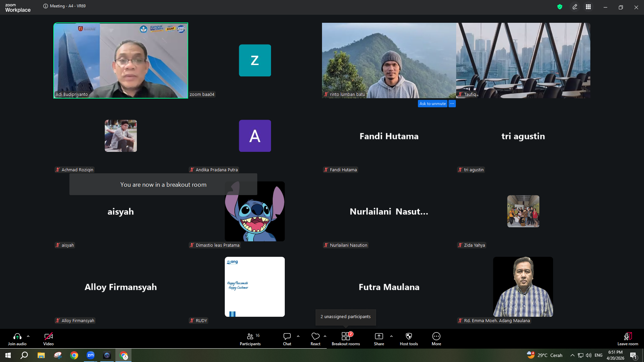Open File Explorer from the taskbar
This screenshot has height=362, width=644.
click(x=41, y=355)
